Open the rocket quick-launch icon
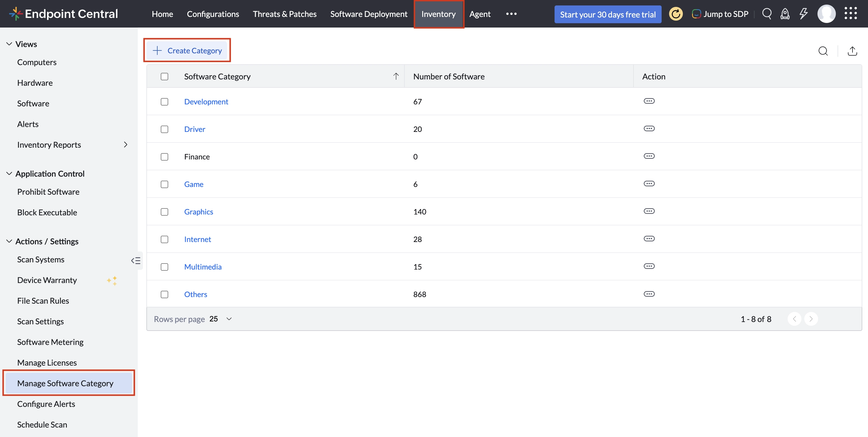Viewport: 868px width, 437px height. [785, 14]
